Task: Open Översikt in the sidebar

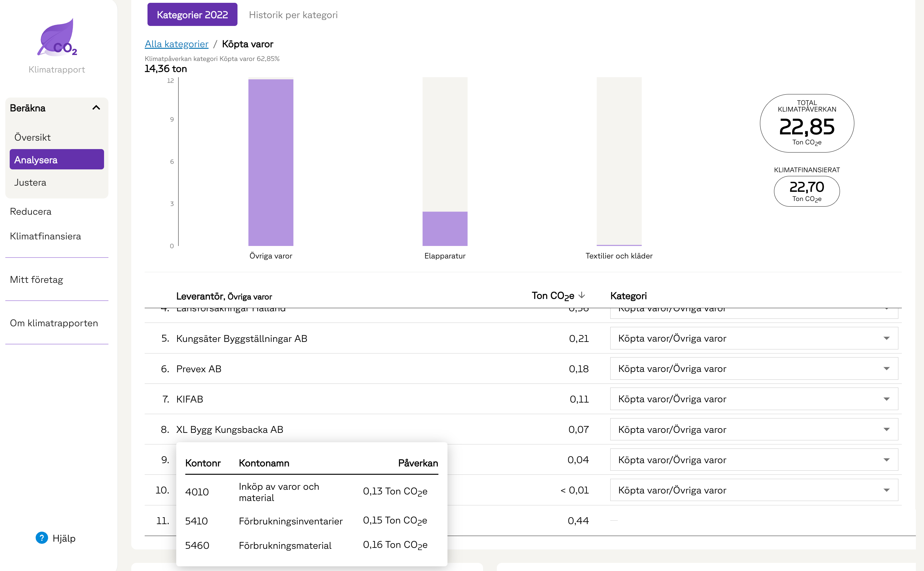Action: 32,138
